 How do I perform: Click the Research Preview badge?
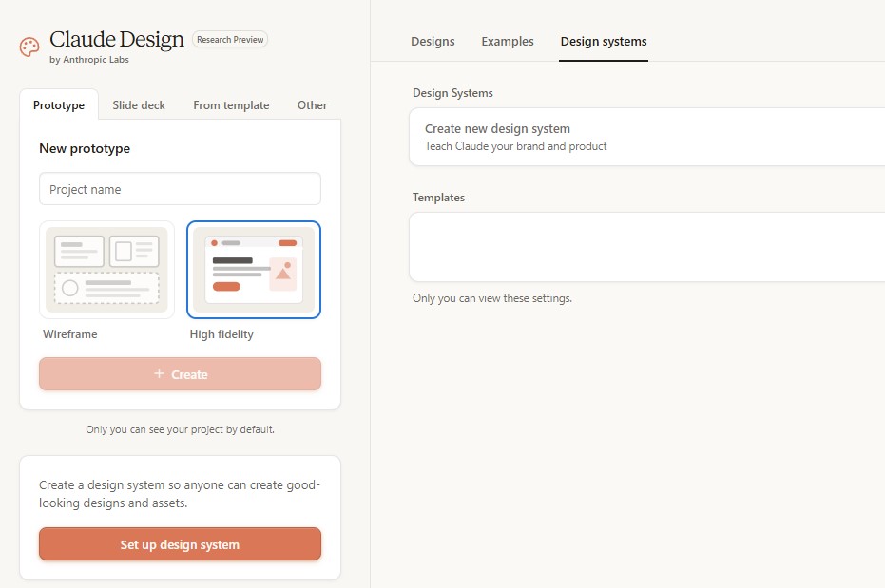(230, 40)
